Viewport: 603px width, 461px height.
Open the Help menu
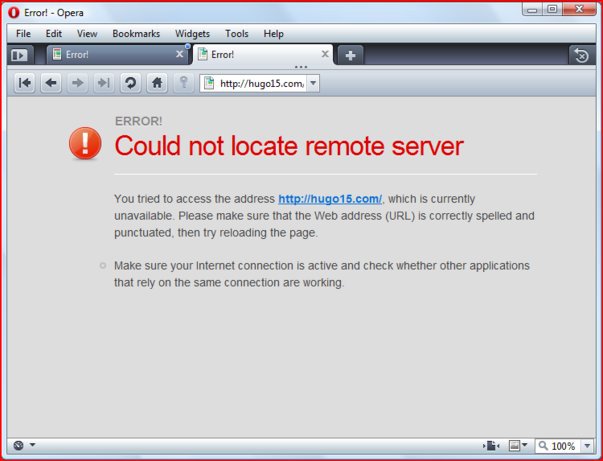(273, 34)
